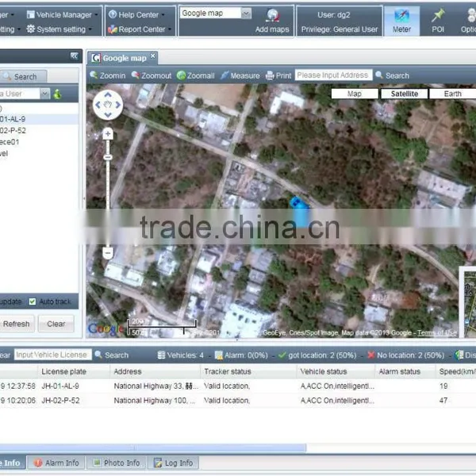476x476 pixels.
Task: Click the zoom slider handle
Action: click(108, 157)
